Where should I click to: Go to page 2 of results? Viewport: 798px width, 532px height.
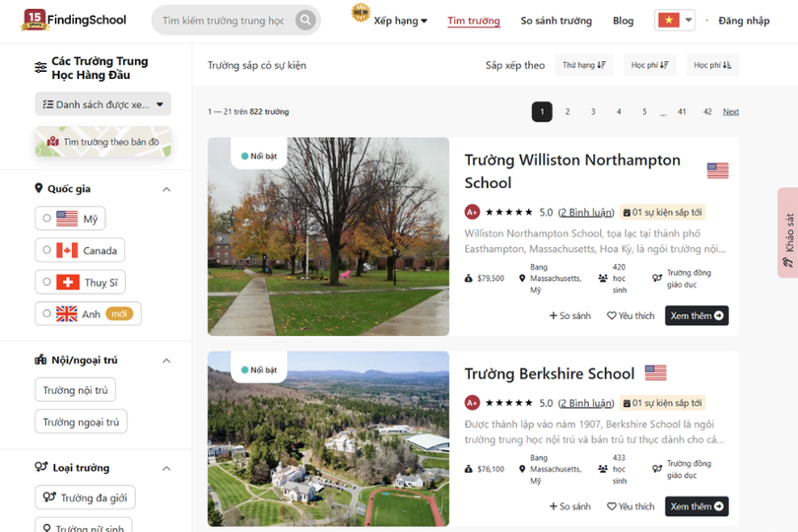click(567, 111)
